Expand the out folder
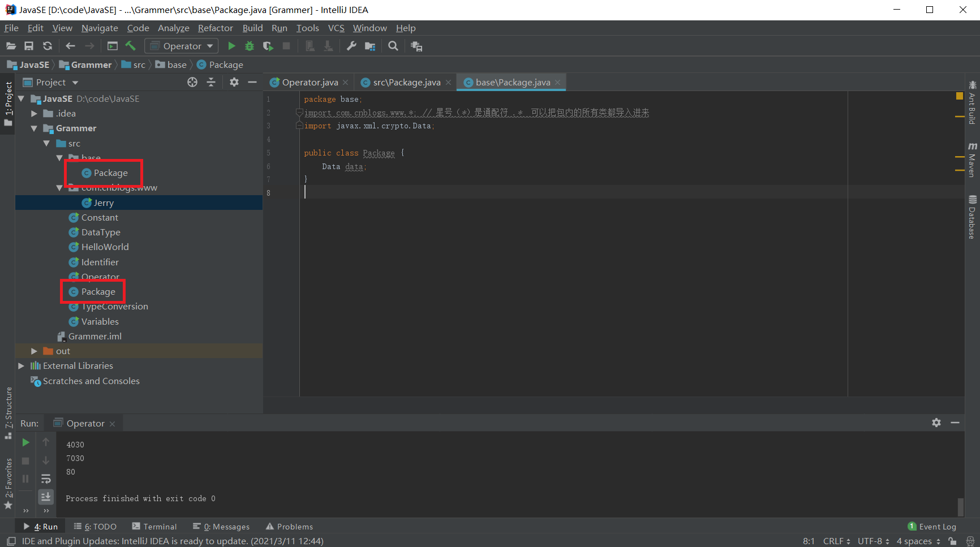 coord(34,351)
